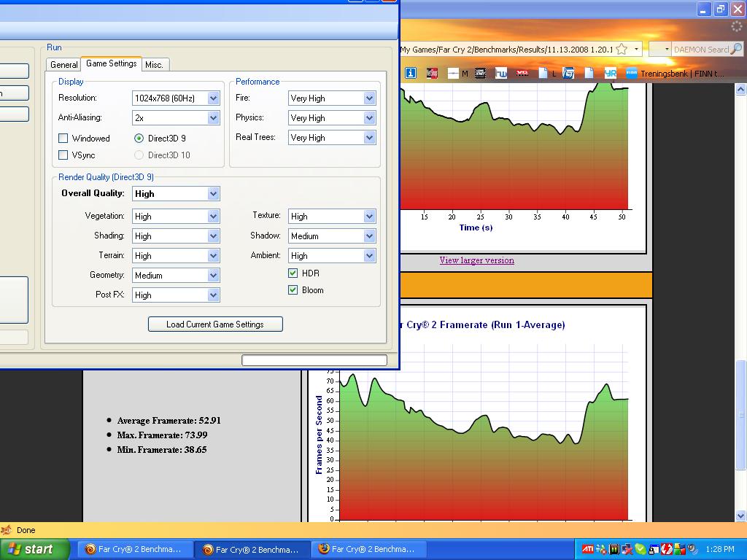This screenshot has width=747, height=560.
Task: Switch to the General tab
Action: tap(64, 65)
